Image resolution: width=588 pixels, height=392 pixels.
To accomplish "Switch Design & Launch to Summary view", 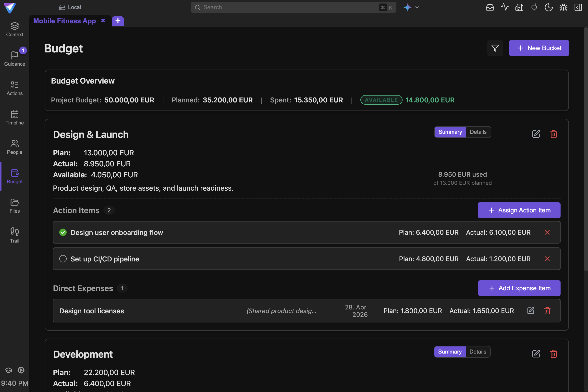I will [x=450, y=132].
